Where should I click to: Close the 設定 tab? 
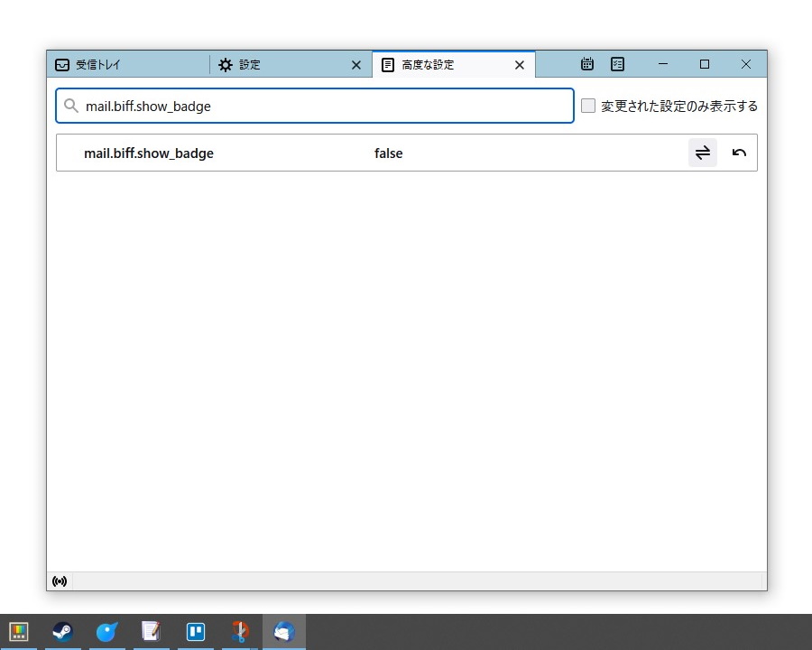(355, 64)
